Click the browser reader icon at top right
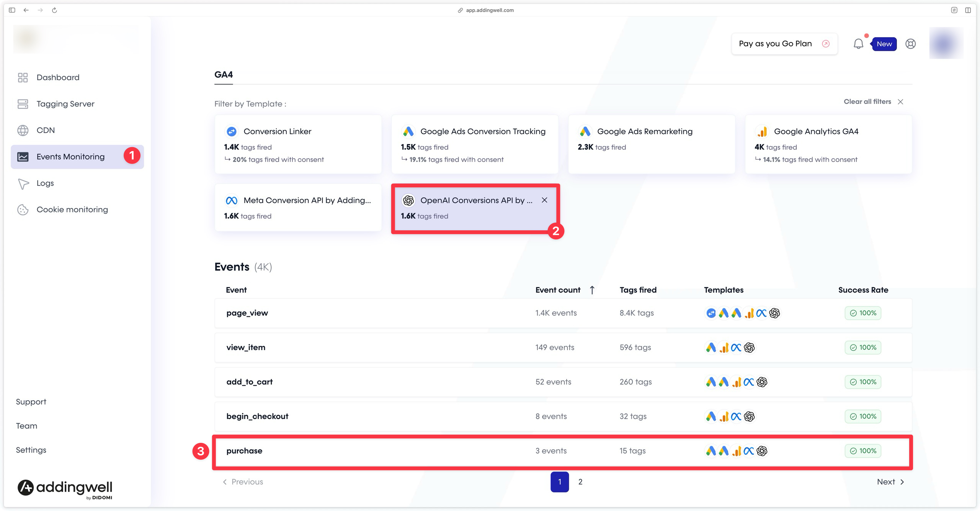The height and width of the screenshot is (511, 980). [954, 10]
